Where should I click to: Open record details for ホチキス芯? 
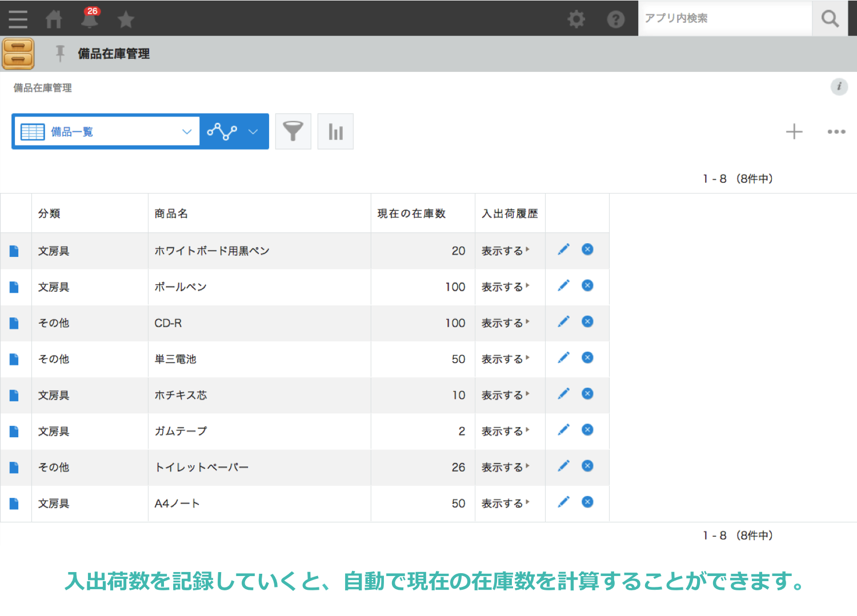point(14,395)
